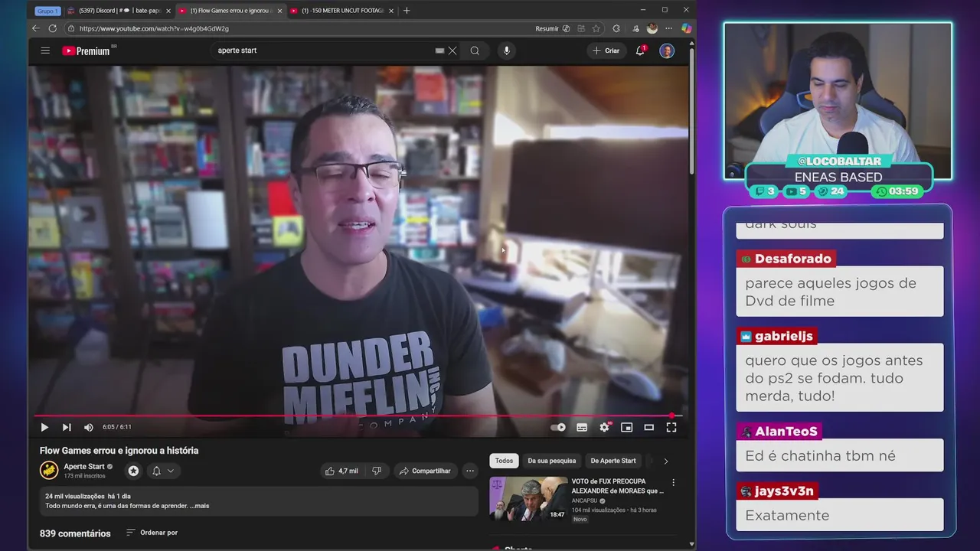Open VOTO de FUX video thumbnail
This screenshot has width=980, height=551.
[528, 498]
